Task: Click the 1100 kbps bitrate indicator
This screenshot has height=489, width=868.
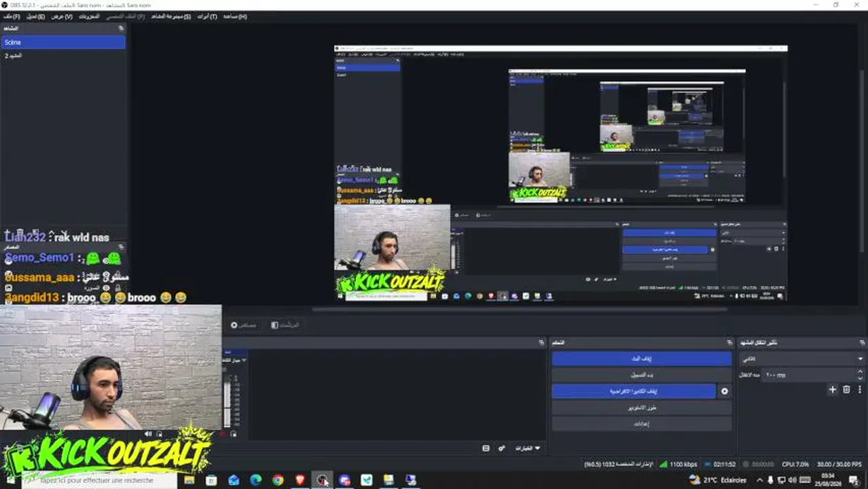Action: click(679, 465)
